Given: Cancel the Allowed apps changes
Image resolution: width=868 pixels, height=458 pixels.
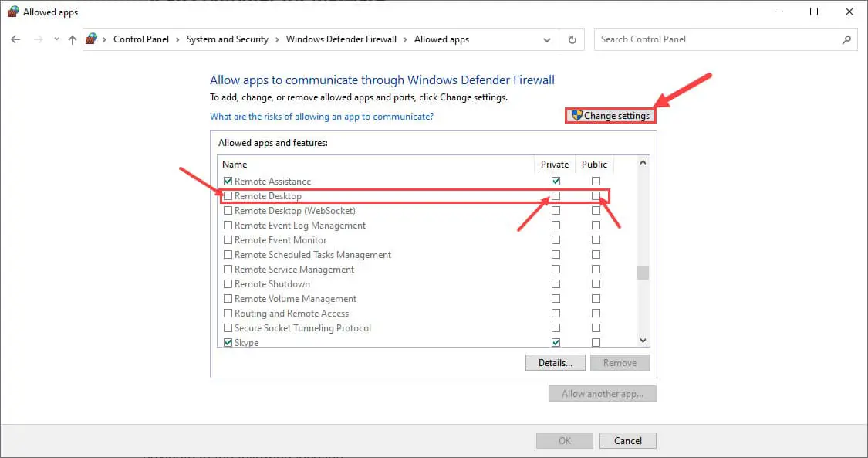Looking at the screenshot, I should click(x=628, y=441).
